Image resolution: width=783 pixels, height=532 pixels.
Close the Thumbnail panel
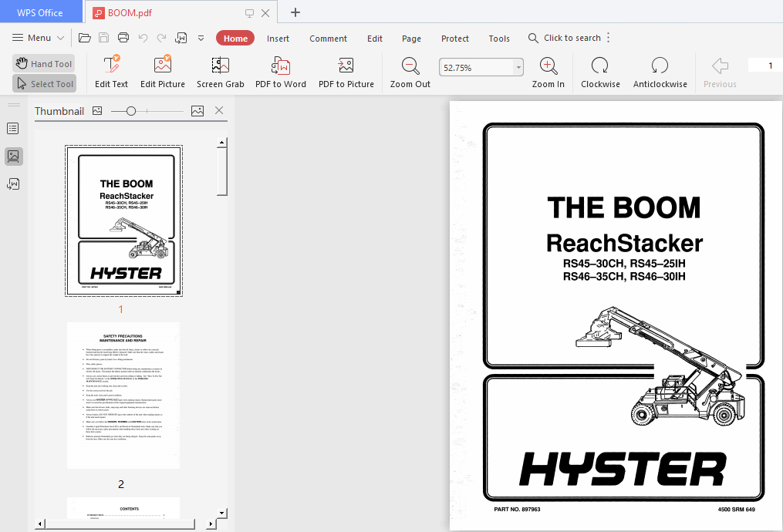(x=219, y=110)
